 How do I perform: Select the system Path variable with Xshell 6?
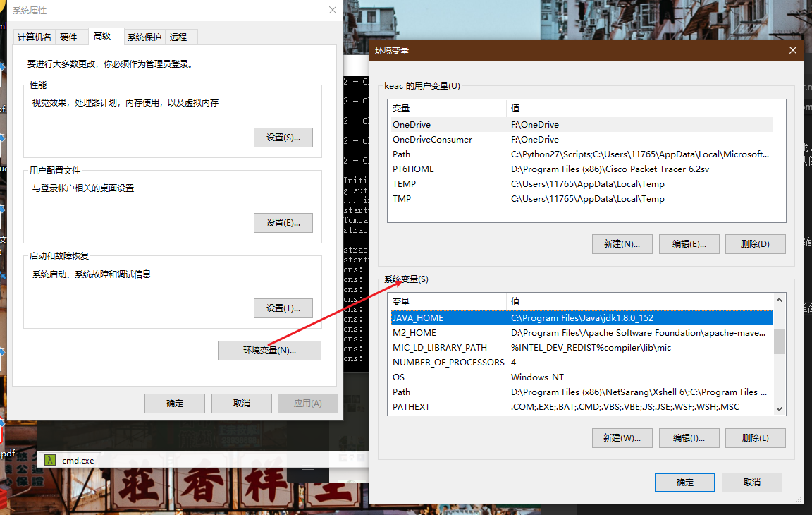pyautogui.click(x=582, y=392)
